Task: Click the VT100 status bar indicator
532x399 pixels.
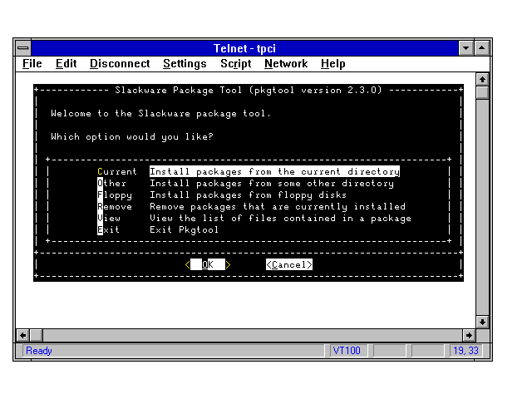Action: click(x=347, y=351)
